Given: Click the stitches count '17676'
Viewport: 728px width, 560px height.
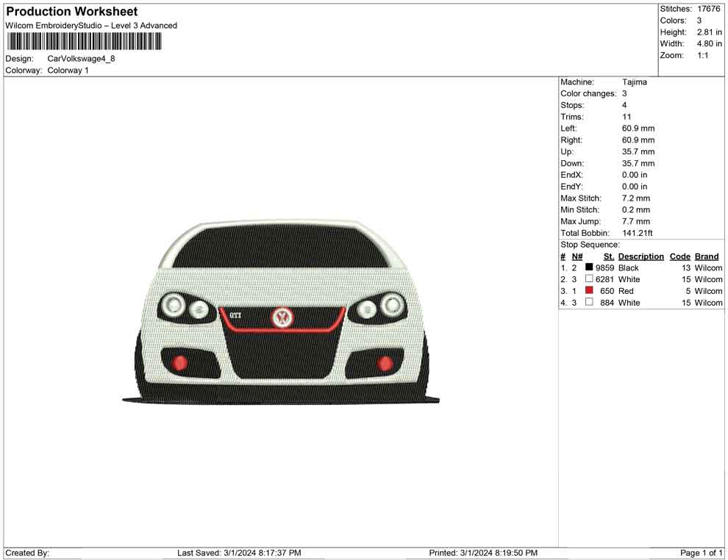Looking at the screenshot, I should (709, 9).
